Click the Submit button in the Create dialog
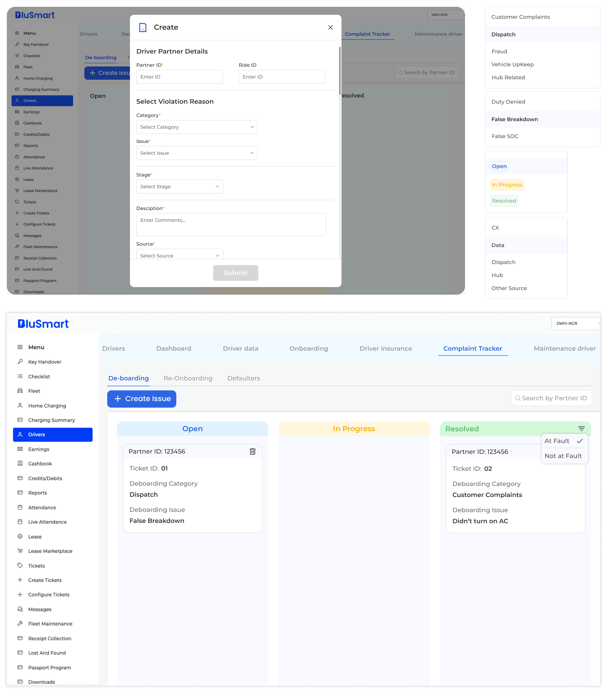Viewport: 611px width, 700px height. 235,273
